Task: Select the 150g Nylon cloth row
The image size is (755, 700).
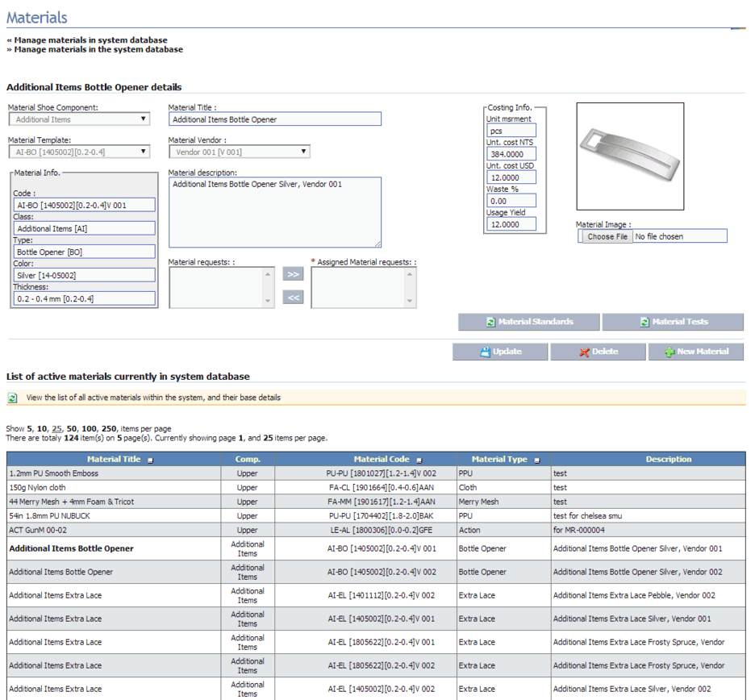Action: (376, 487)
